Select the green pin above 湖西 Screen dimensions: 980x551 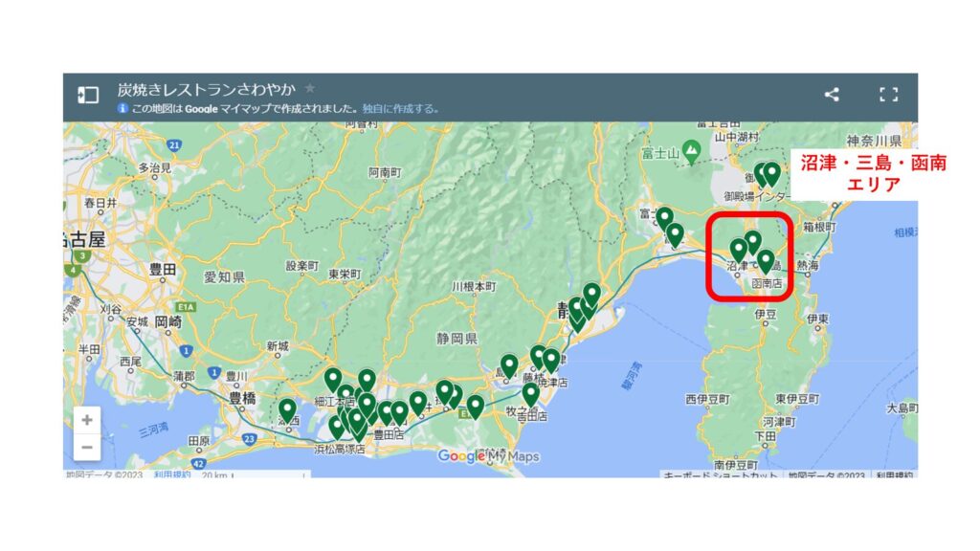(x=287, y=409)
